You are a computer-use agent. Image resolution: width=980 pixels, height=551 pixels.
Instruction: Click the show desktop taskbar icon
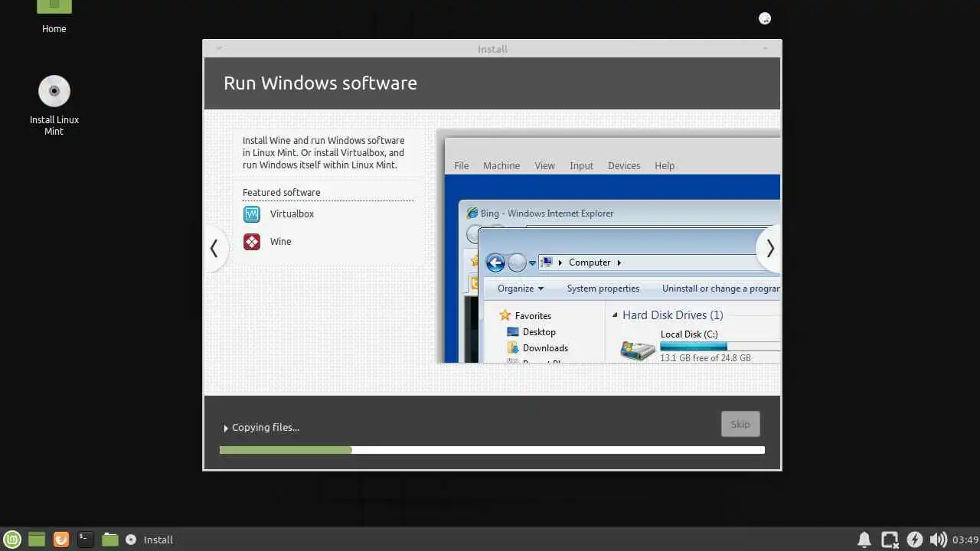pyautogui.click(x=37, y=540)
